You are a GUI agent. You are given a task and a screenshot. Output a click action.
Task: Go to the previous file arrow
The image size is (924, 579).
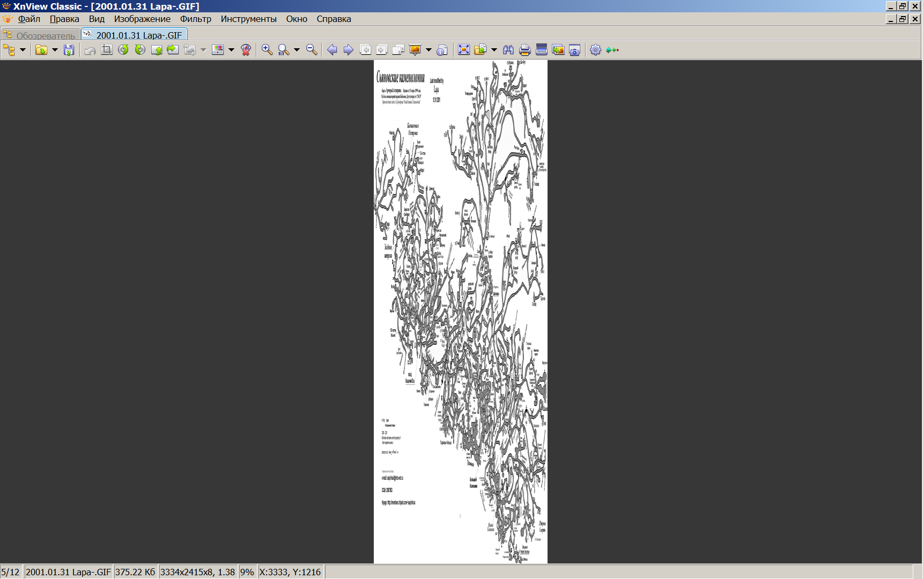332,50
